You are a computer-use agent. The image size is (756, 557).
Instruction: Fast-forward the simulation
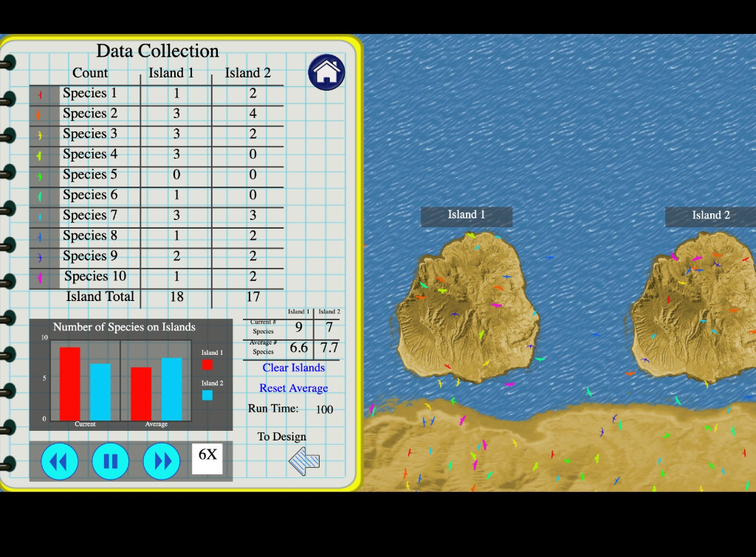tap(161, 460)
